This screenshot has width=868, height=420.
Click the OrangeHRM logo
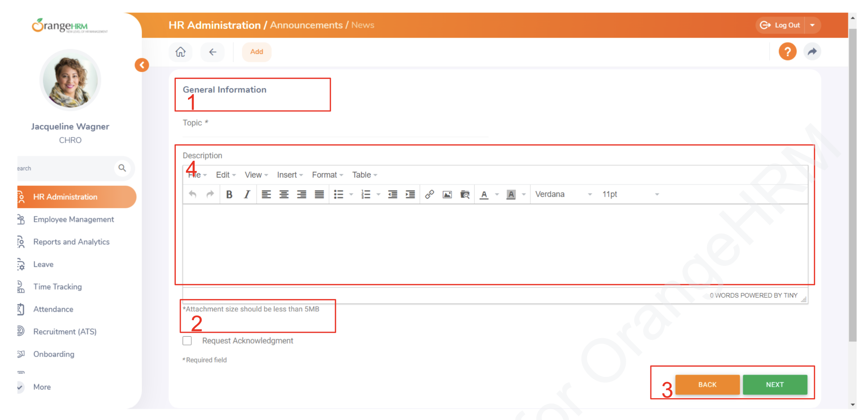(x=70, y=26)
